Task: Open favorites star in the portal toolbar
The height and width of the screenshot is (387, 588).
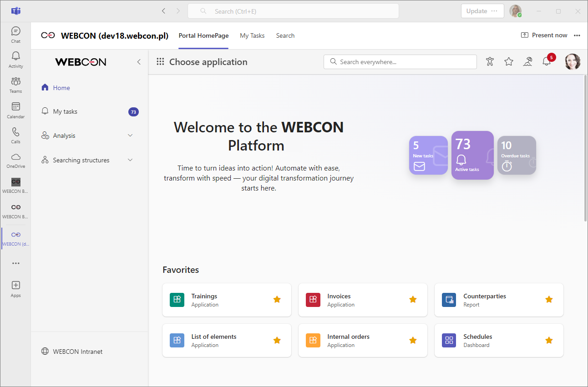Action: coord(509,62)
